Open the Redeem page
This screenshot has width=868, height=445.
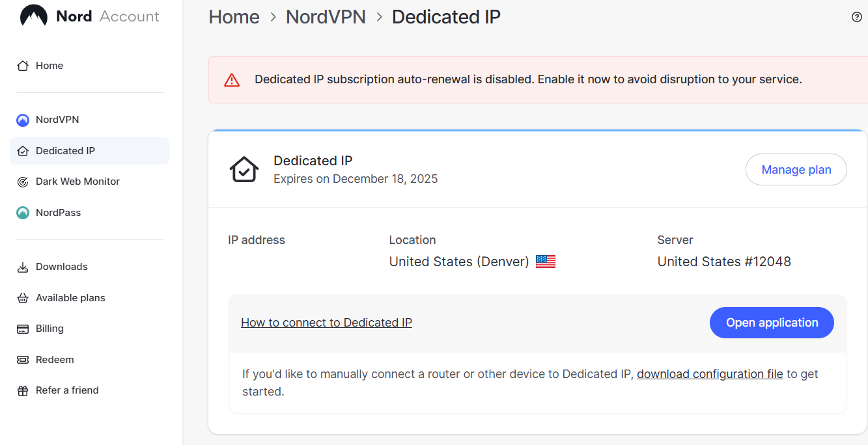click(55, 359)
